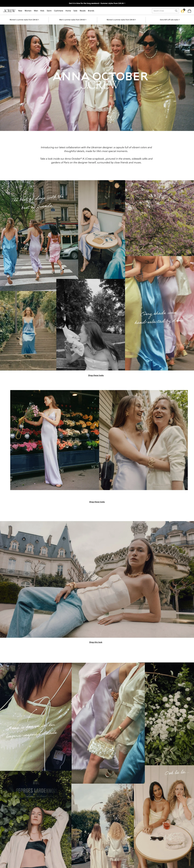Open the Home menu

(68, 11)
